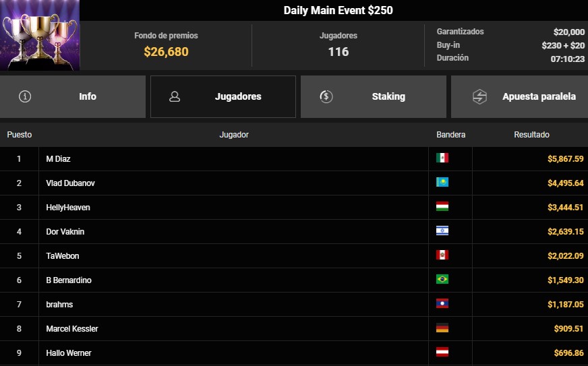Click the info circle icon
Image resolution: width=588 pixels, height=366 pixels.
tap(26, 96)
